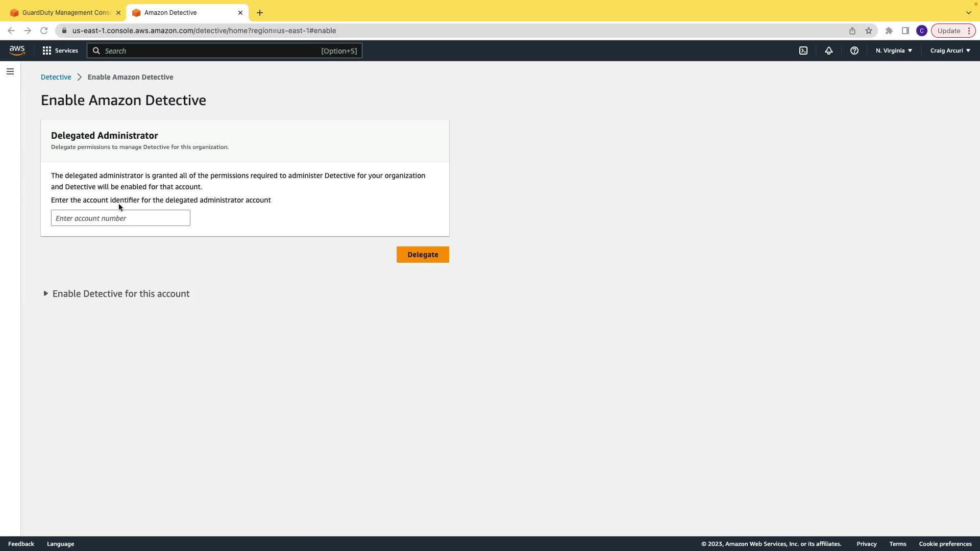980x551 pixels.
Task: Bookmark this page with the star icon
Action: 869,31
